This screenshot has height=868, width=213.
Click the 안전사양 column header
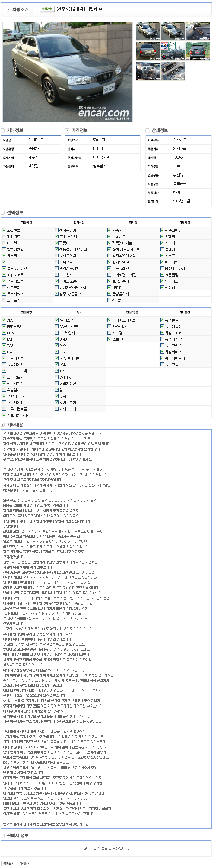[x=27, y=313]
